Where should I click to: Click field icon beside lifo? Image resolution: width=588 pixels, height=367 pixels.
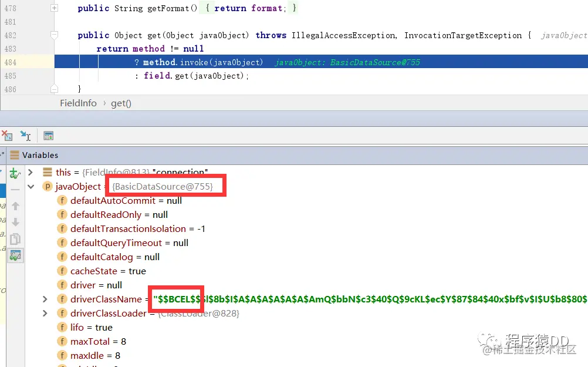[62, 327]
